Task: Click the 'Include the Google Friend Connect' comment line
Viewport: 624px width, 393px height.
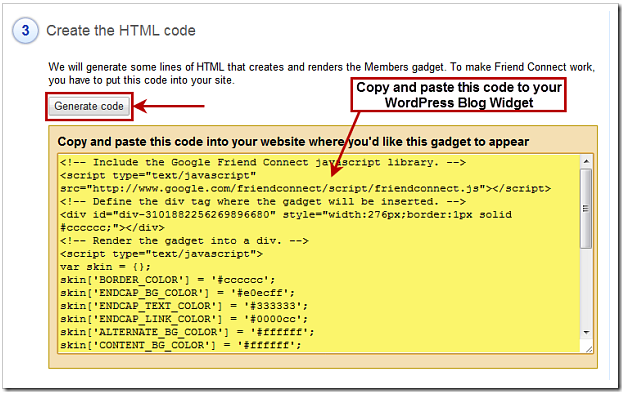Action: coord(263,162)
